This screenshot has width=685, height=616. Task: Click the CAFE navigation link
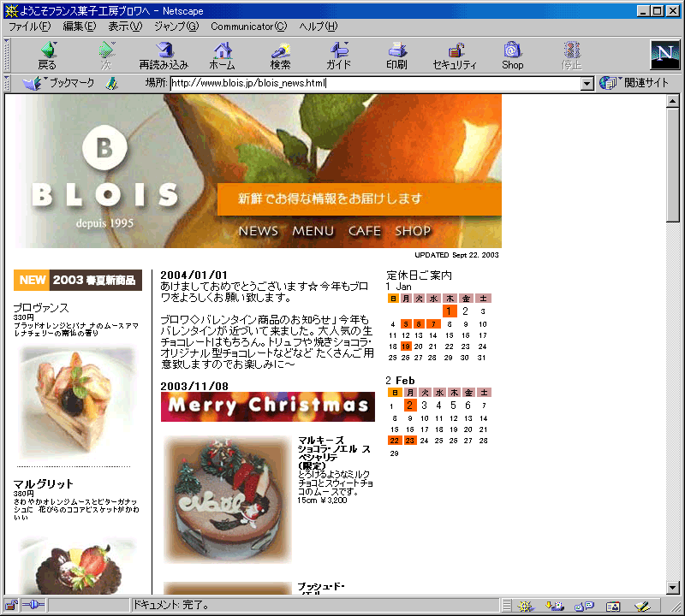[x=365, y=231]
